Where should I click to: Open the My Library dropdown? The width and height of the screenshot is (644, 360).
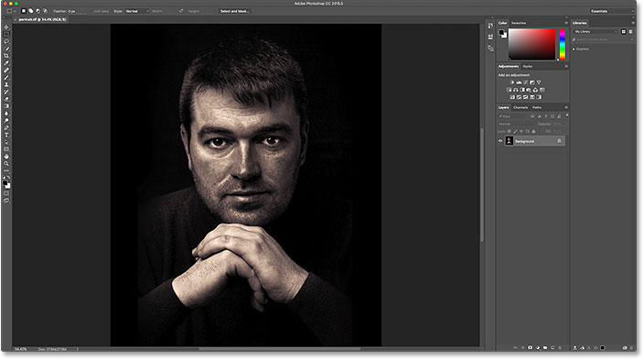coord(596,32)
